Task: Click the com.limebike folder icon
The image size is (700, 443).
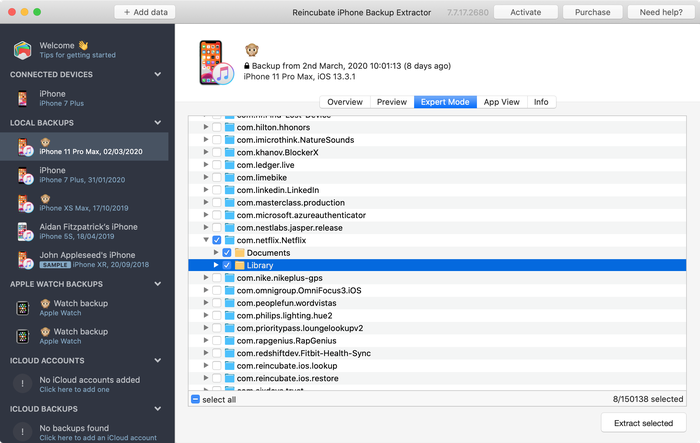Action: point(229,177)
